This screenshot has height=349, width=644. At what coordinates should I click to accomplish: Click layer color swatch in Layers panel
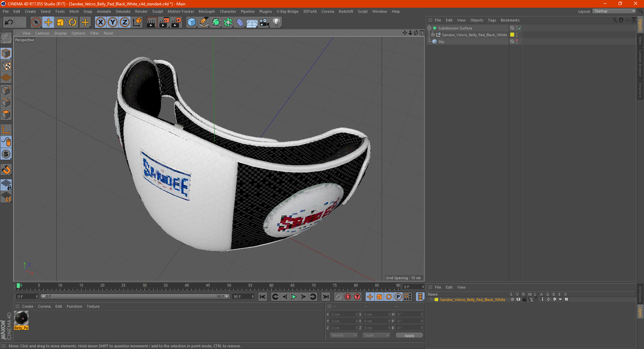click(436, 300)
